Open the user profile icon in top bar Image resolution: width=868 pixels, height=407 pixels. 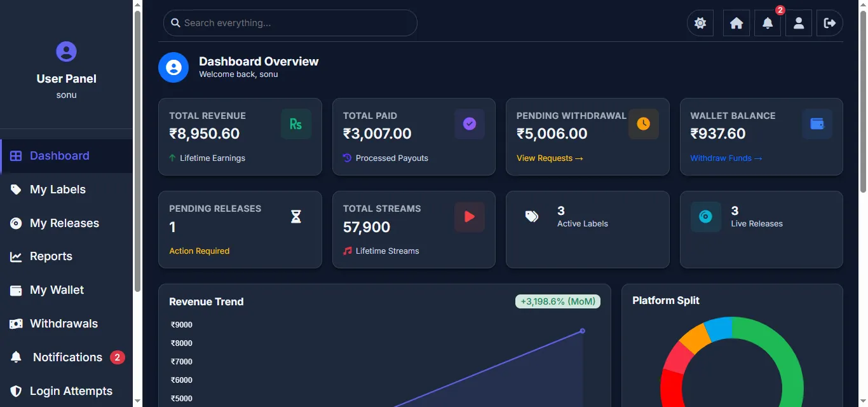click(x=799, y=23)
